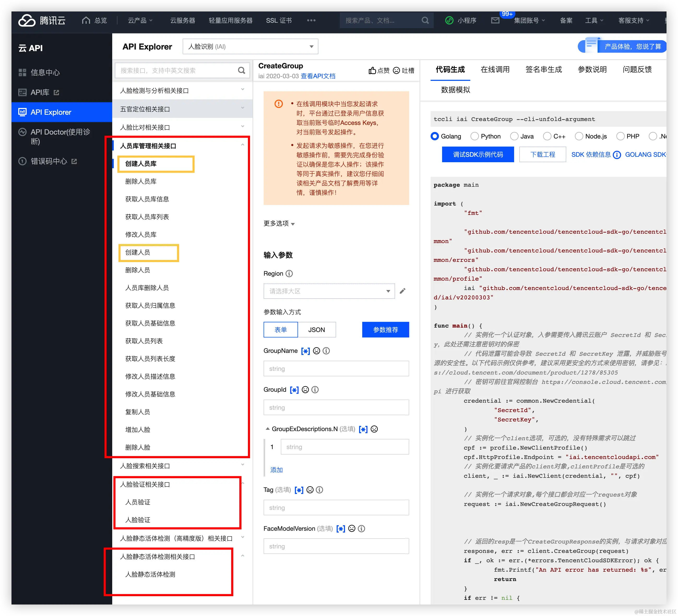Open the mail messages icon with 99+ badge
The width and height of the screenshot is (678, 616).
click(x=495, y=21)
